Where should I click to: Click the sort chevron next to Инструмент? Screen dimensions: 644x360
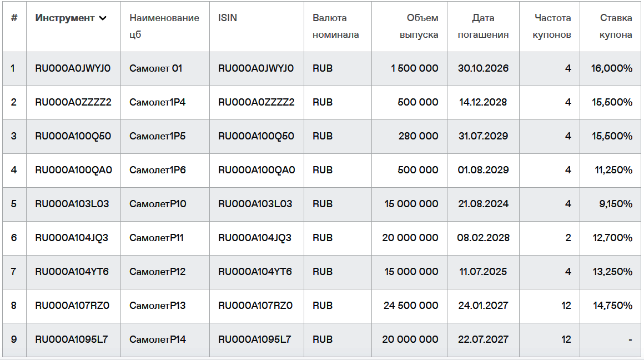[103, 18]
